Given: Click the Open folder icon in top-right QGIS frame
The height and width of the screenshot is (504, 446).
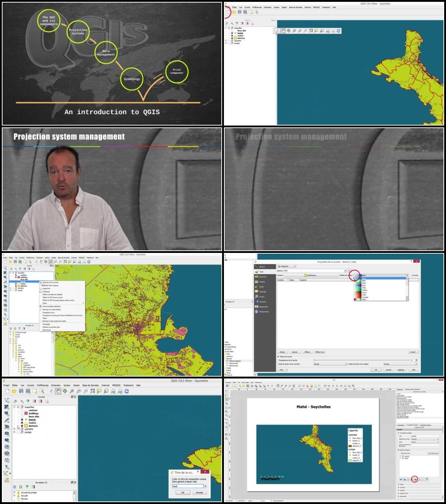Looking at the screenshot, I should [x=234, y=12].
